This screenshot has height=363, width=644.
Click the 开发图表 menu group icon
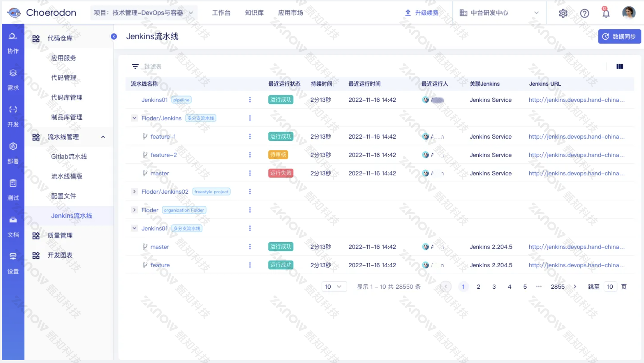[x=36, y=255]
